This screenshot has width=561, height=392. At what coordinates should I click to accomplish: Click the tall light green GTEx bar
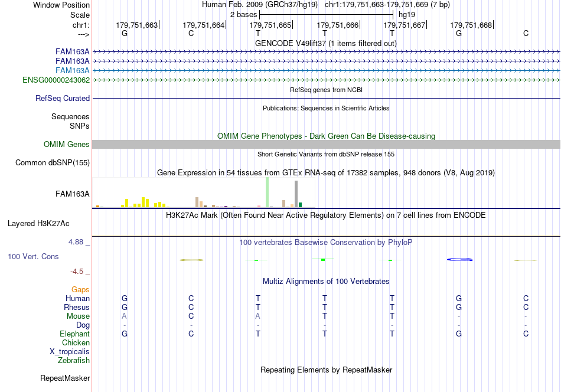pos(268,192)
